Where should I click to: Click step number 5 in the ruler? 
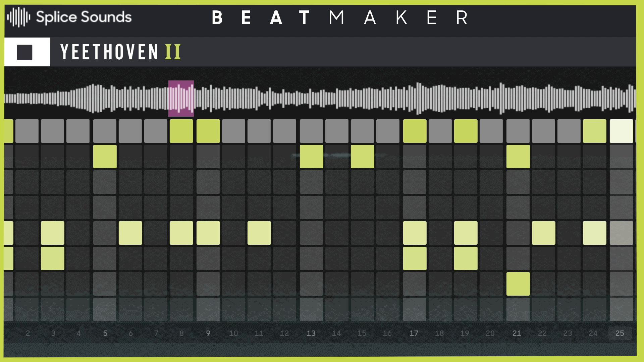click(x=105, y=333)
